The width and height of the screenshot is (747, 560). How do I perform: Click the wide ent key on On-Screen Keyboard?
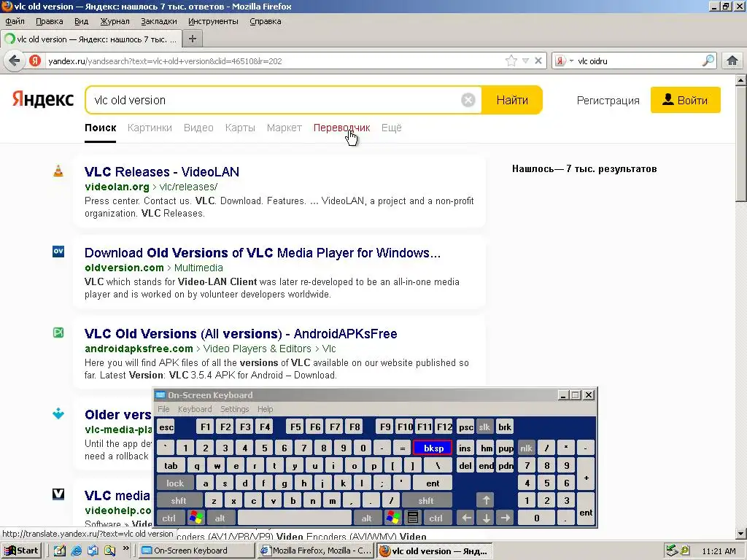pyautogui.click(x=433, y=483)
